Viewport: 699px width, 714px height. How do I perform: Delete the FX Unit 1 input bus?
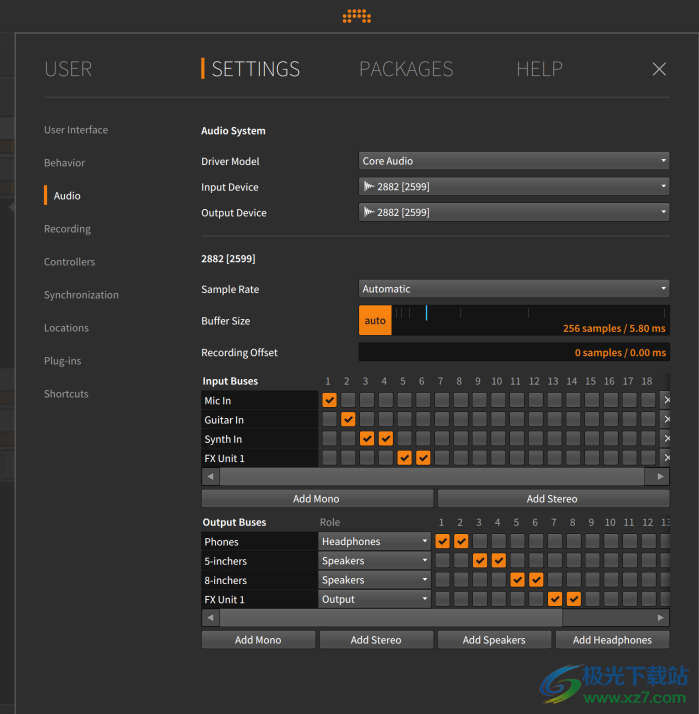tap(666, 458)
